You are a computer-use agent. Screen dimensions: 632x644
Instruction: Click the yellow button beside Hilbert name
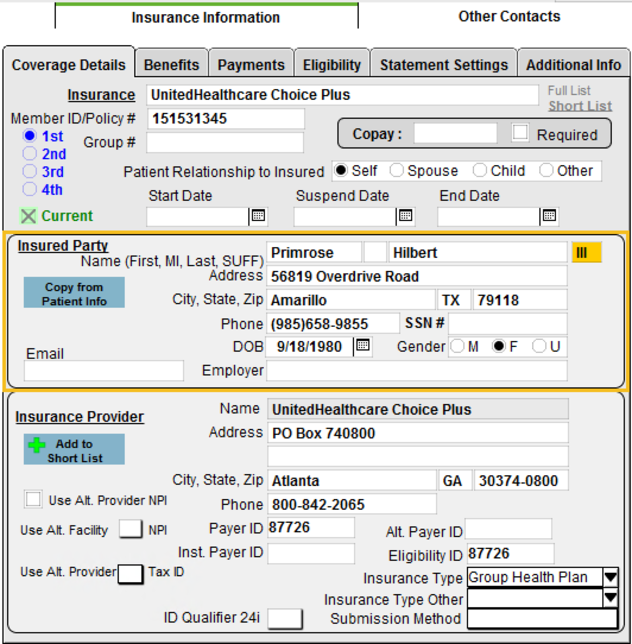[586, 252]
